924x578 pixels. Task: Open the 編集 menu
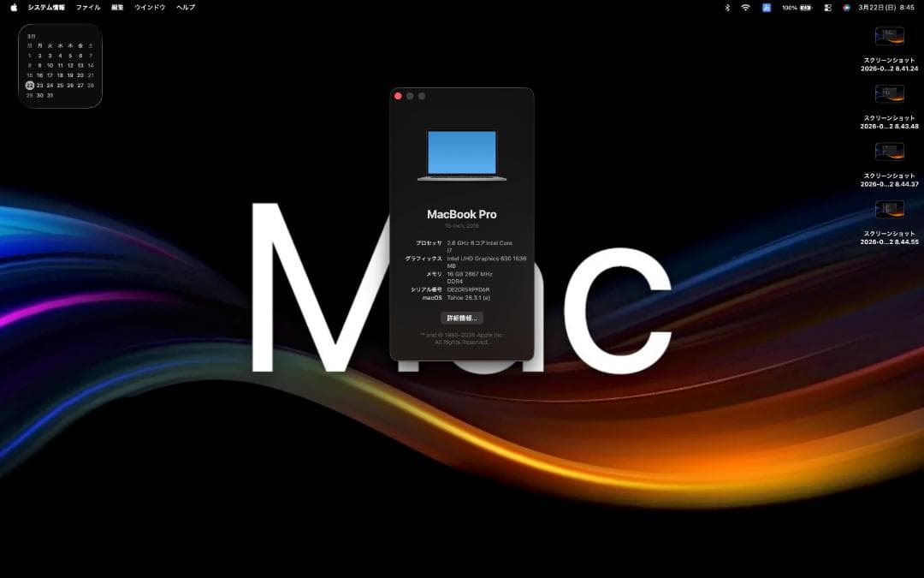click(x=118, y=8)
